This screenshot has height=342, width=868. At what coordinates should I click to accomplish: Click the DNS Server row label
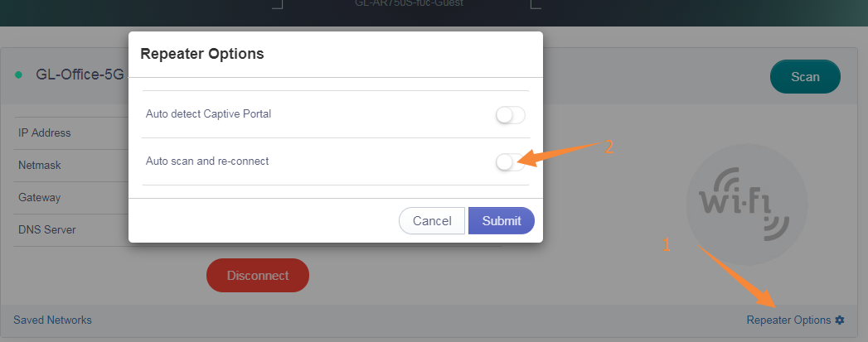click(47, 229)
